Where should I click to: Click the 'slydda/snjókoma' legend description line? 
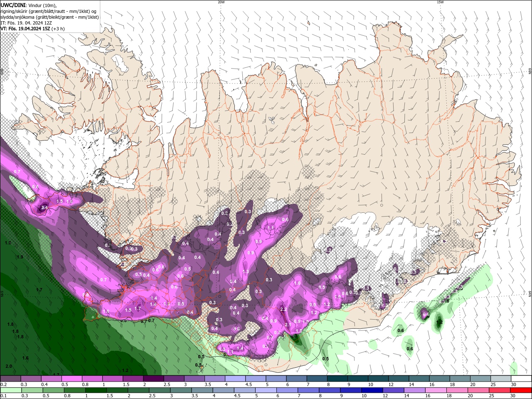[49, 17]
